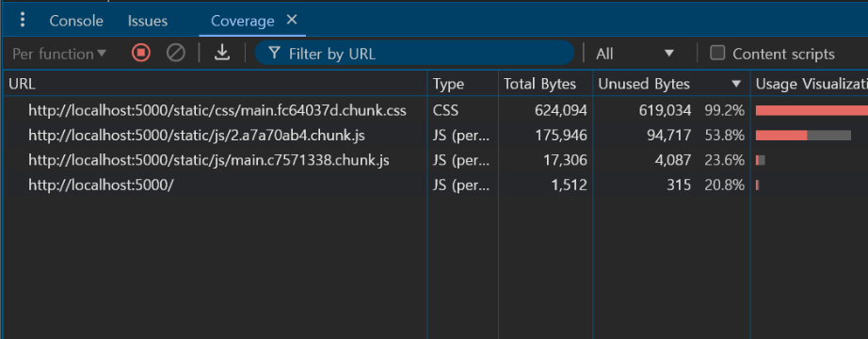Sort by the URL column header
This screenshot has width=868, height=339.
tap(216, 84)
